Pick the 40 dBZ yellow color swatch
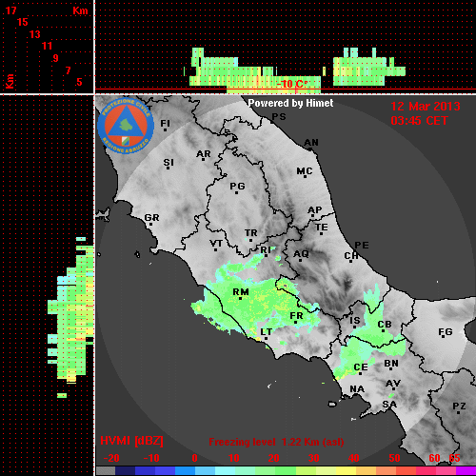This screenshot has width=476, height=476. pyautogui.click(x=347, y=471)
